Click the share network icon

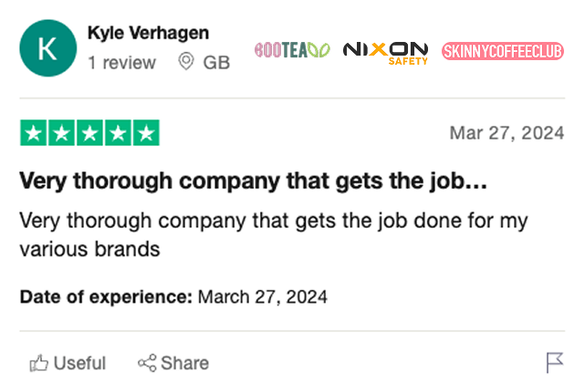click(x=147, y=363)
